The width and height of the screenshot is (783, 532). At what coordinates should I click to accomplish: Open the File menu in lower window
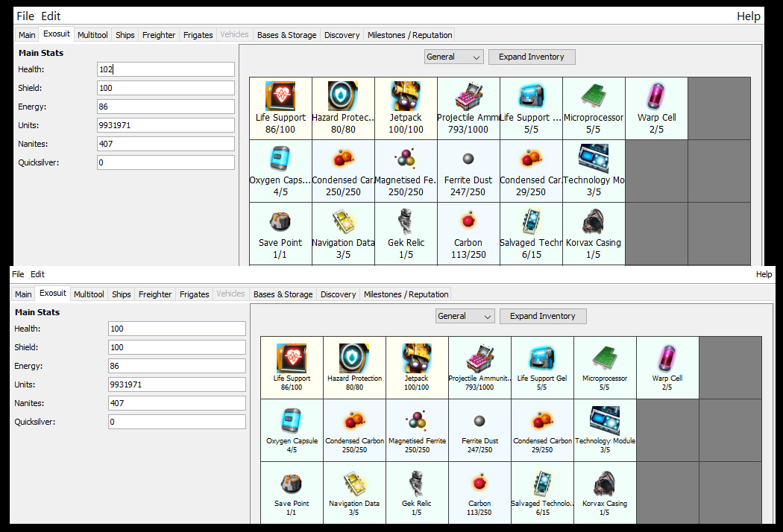(x=18, y=274)
